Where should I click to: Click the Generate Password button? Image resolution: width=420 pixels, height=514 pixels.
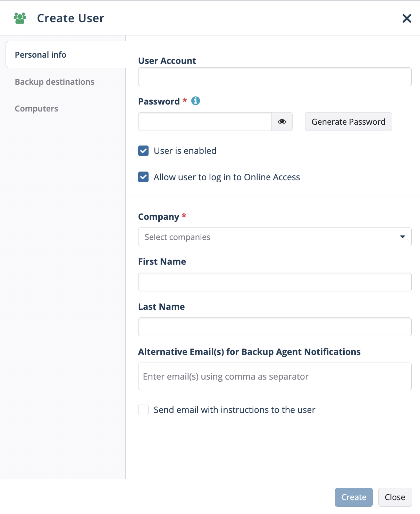click(348, 122)
